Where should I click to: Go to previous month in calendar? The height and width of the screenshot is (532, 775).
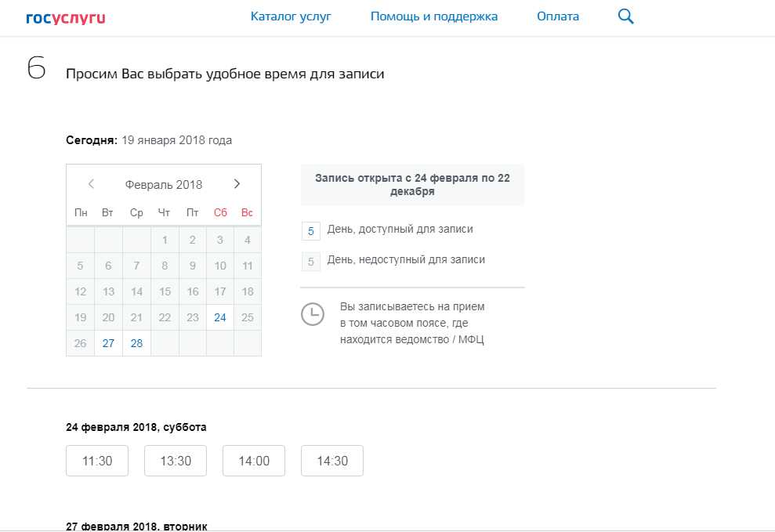(91, 184)
